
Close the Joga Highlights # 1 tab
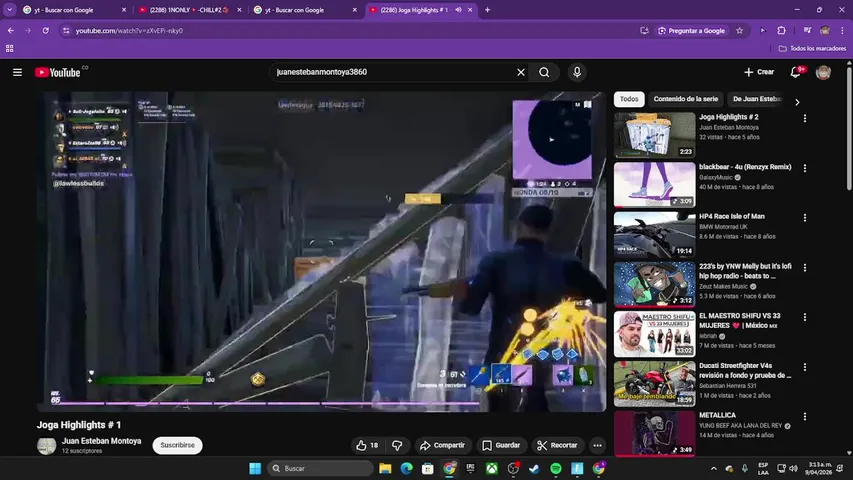pyautogui.click(x=470, y=10)
